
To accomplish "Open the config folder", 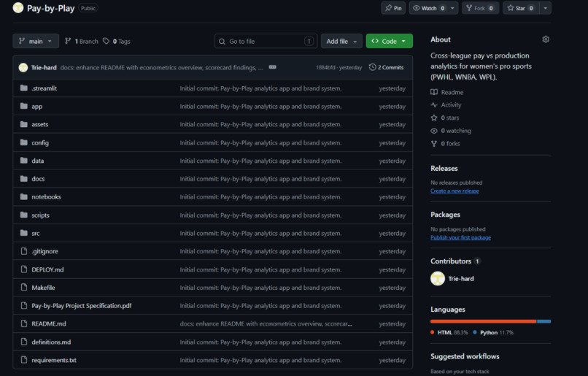I will 40,142.
